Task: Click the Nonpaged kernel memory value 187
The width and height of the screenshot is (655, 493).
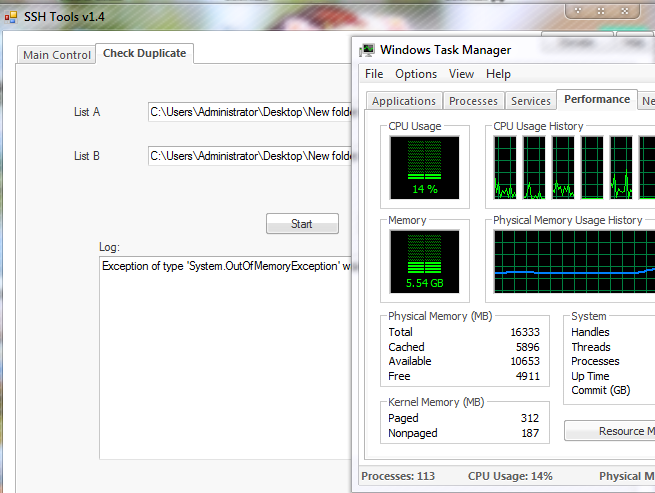Action: (x=530, y=433)
